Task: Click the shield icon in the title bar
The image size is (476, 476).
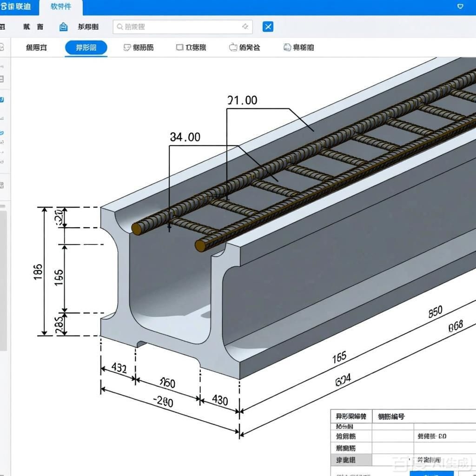Action: pyautogui.click(x=460, y=7)
